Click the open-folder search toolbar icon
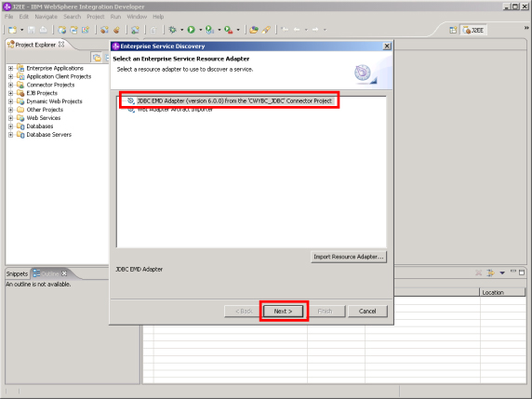The image size is (532, 399). coord(254,30)
